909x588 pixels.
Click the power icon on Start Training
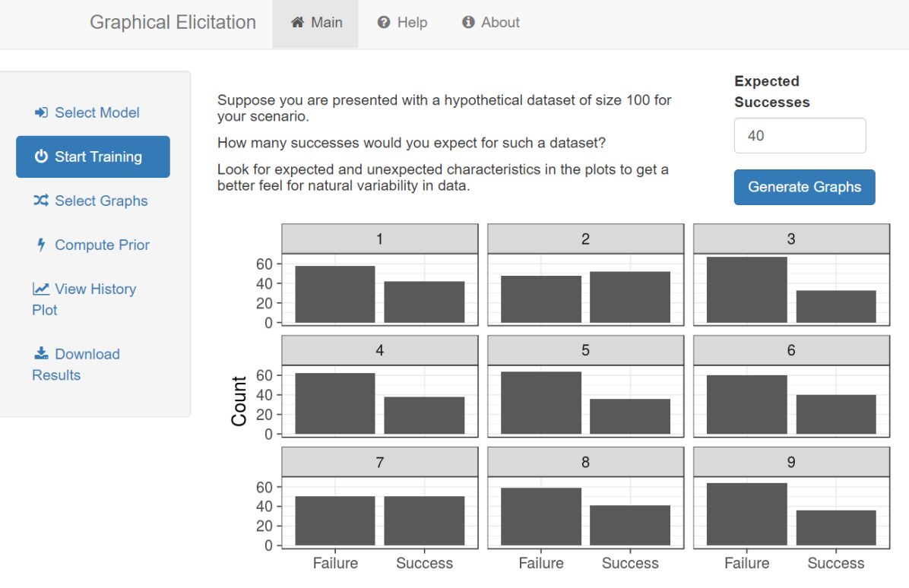(41, 156)
